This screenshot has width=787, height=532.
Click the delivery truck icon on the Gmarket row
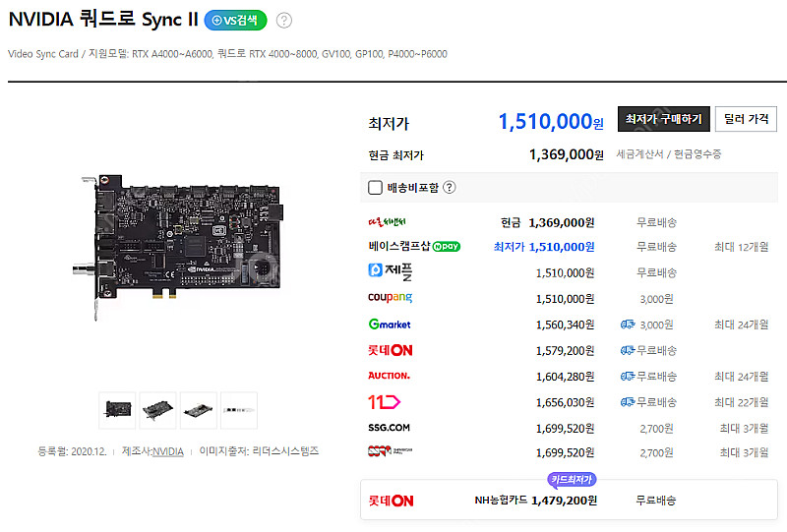628,325
